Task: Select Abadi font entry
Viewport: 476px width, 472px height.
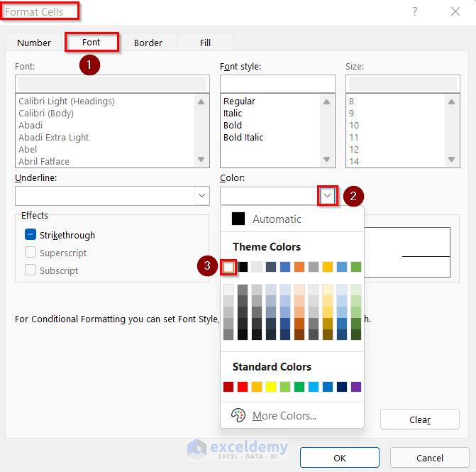Action: coord(31,125)
